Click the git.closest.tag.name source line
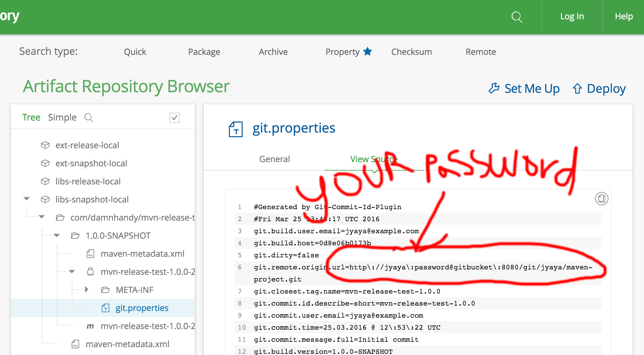Screen dimensions: 644x355 (x=347, y=291)
